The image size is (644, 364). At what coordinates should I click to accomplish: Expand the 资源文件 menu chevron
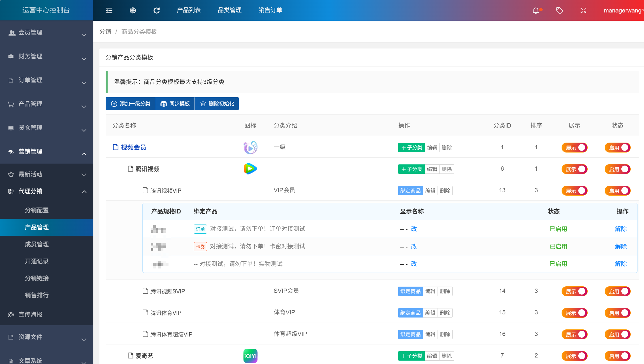pos(84,340)
